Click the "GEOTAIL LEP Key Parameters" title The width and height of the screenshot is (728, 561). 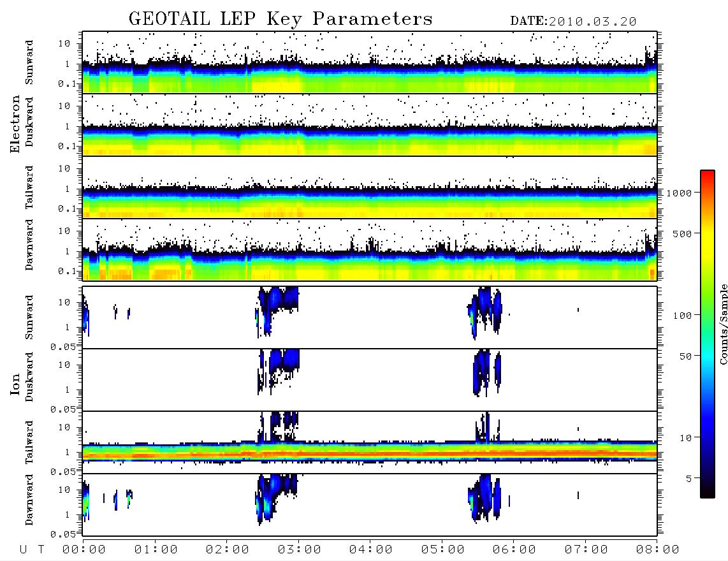[x=280, y=19]
